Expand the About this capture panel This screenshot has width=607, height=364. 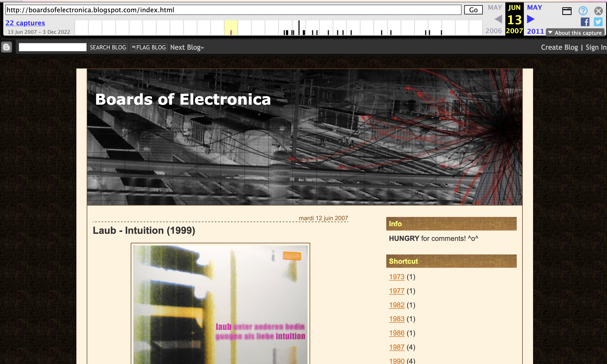tap(575, 33)
